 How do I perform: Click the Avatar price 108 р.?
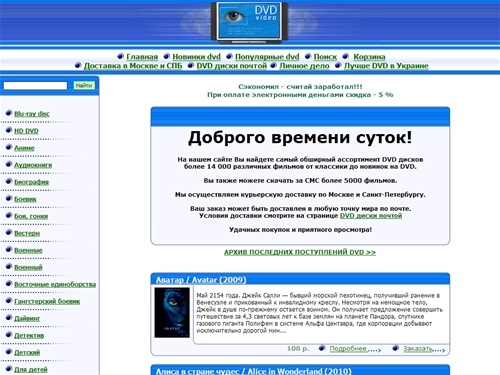tap(298, 348)
